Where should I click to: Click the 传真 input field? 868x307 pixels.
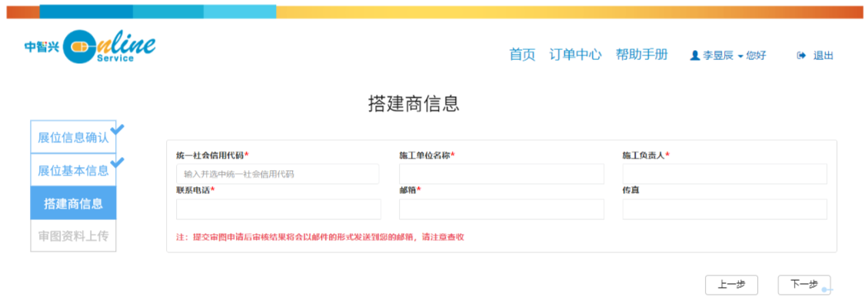click(x=725, y=209)
